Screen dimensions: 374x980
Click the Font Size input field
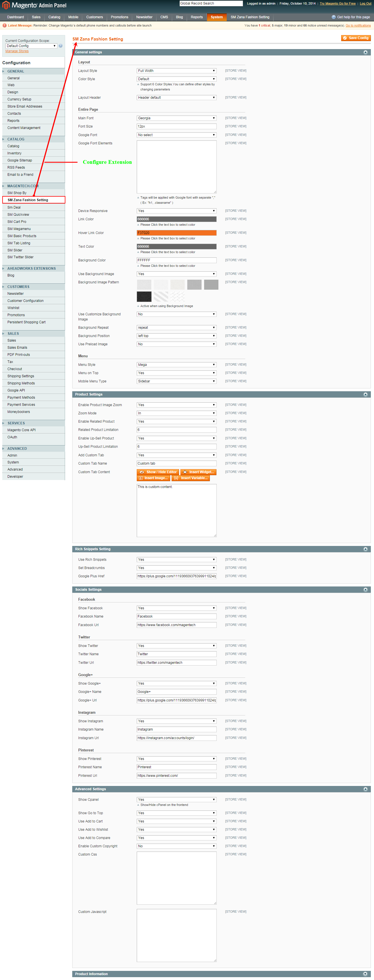point(176,127)
